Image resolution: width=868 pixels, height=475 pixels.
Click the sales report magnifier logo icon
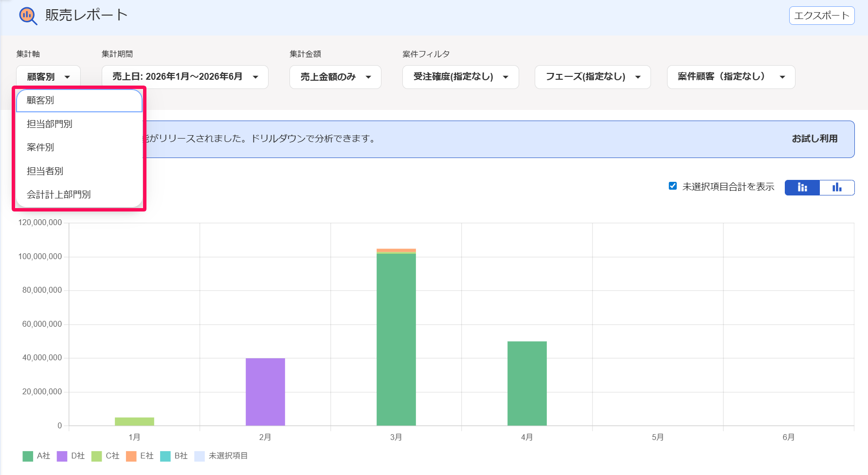(x=28, y=16)
